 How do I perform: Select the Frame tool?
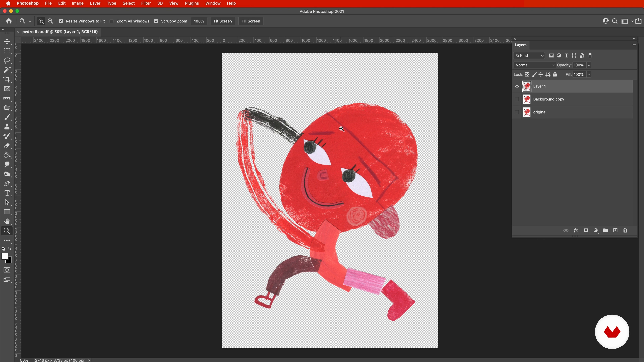(7, 89)
